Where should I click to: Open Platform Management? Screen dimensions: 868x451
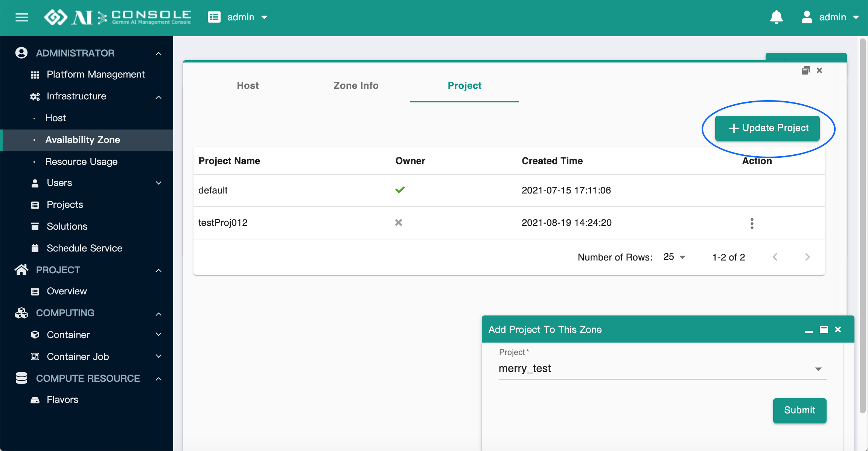point(96,75)
